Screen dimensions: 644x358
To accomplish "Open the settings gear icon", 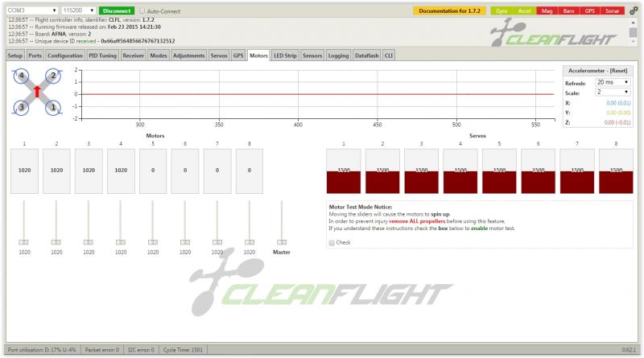I will 634,11.
